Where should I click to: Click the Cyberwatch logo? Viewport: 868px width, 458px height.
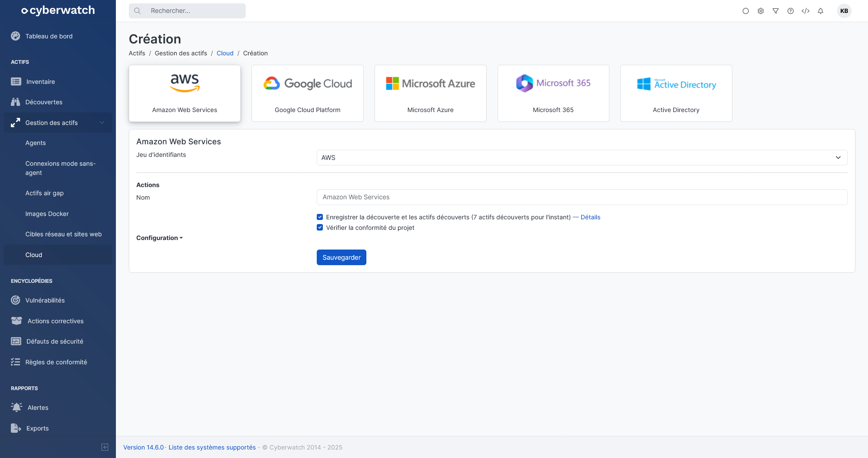[58, 11]
